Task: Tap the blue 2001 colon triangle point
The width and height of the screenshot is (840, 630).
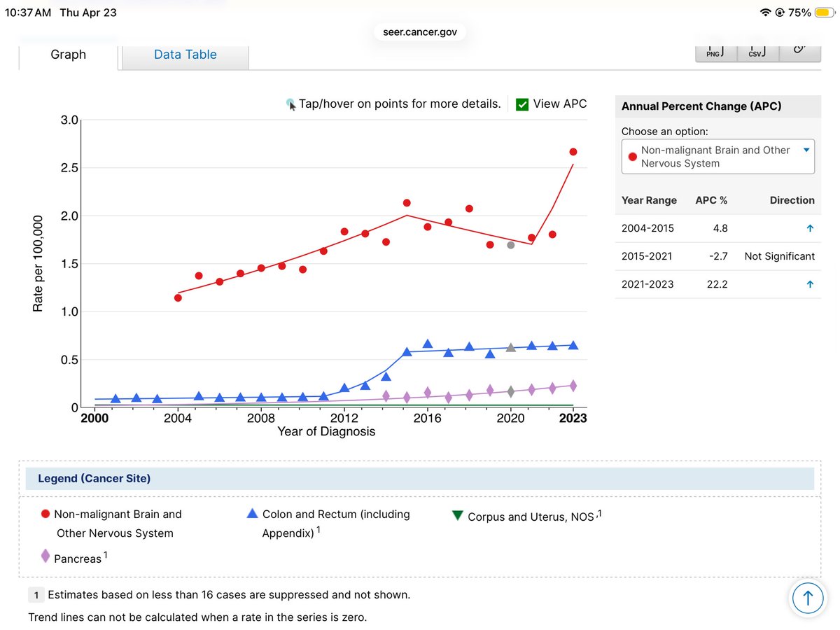Action: coord(115,398)
